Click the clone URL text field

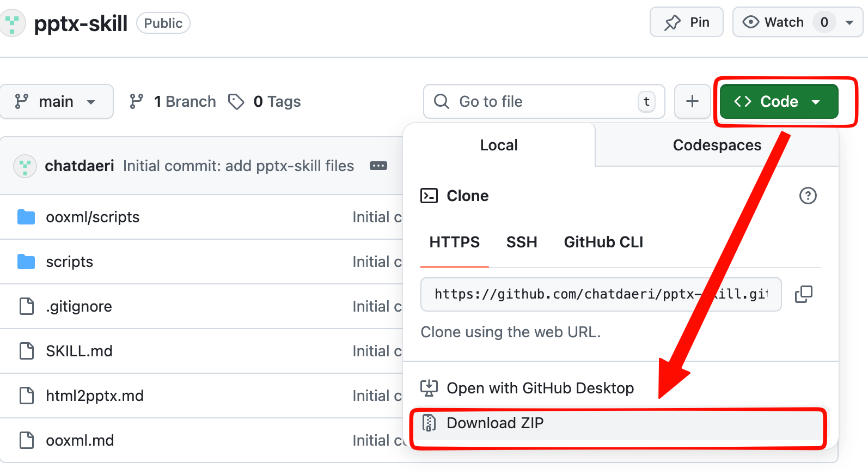pos(601,294)
